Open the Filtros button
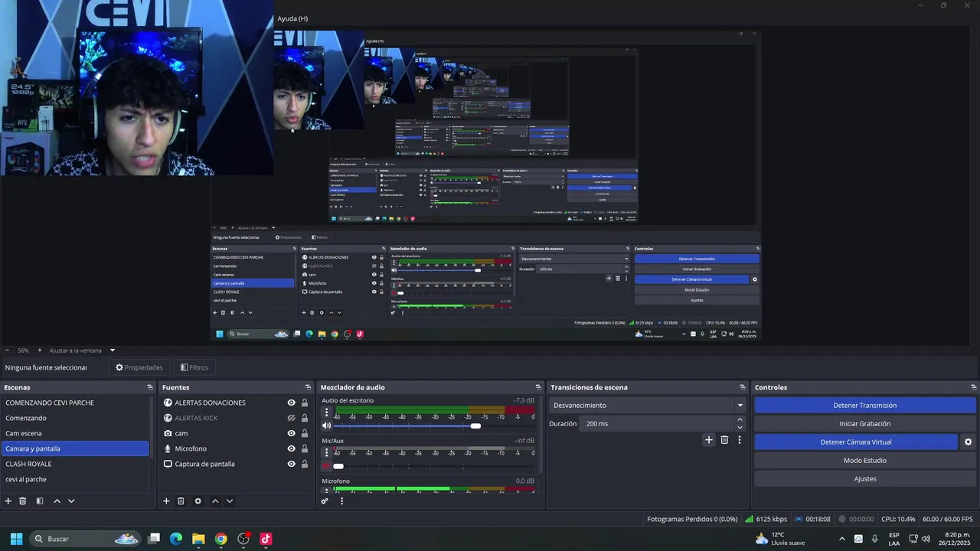Viewport: 980px width, 551px height. pyautogui.click(x=194, y=367)
